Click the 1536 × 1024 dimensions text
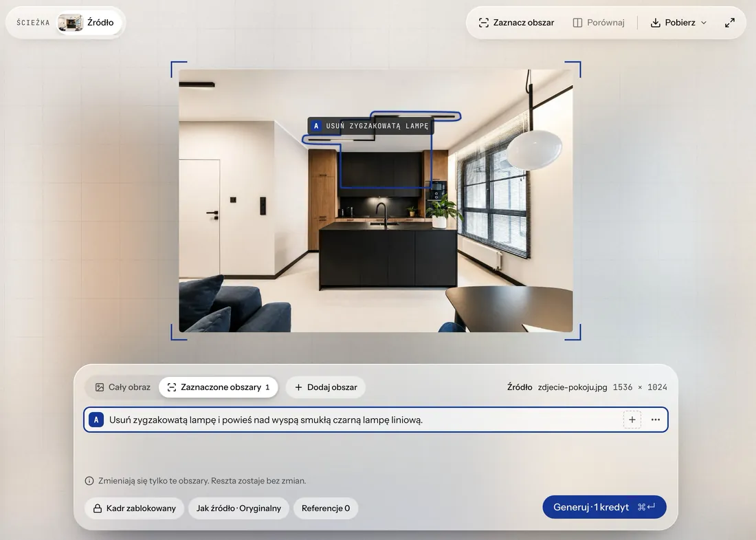756x540 pixels. (640, 387)
